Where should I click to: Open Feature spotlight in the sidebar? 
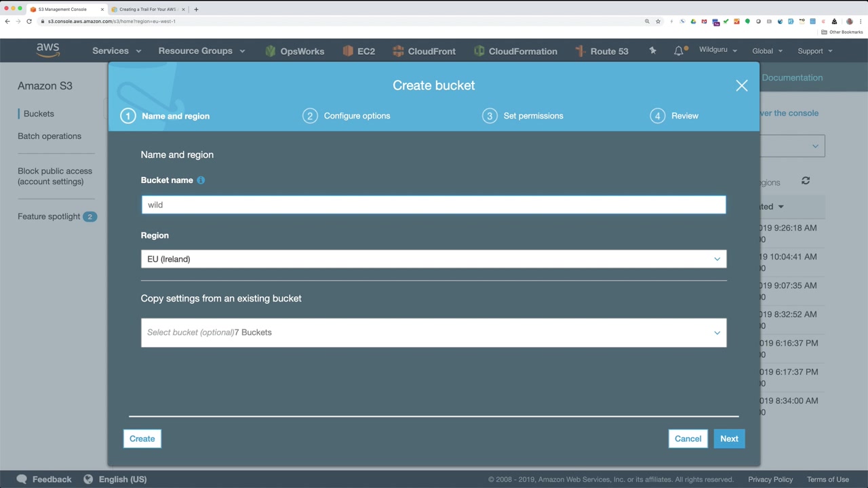(49, 217)
